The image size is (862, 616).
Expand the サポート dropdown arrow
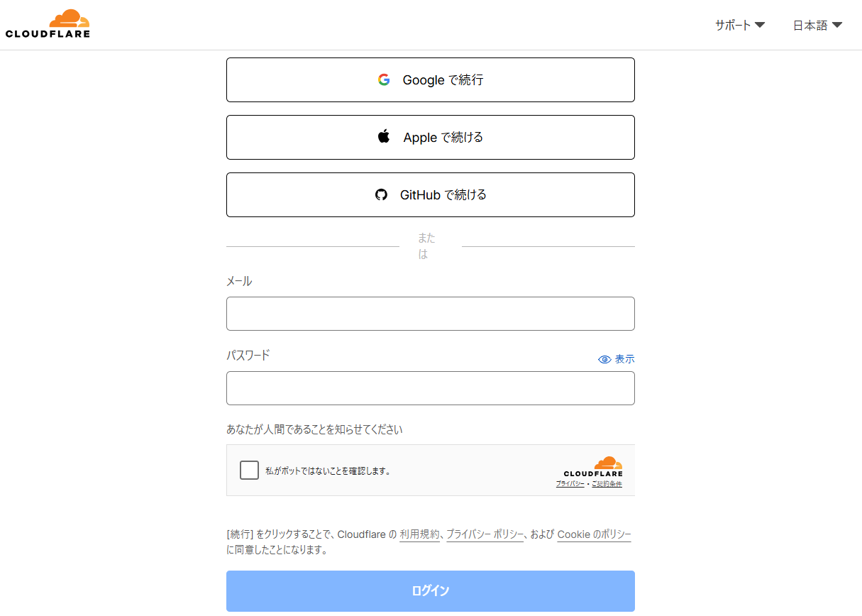click(x=760, y=26)
